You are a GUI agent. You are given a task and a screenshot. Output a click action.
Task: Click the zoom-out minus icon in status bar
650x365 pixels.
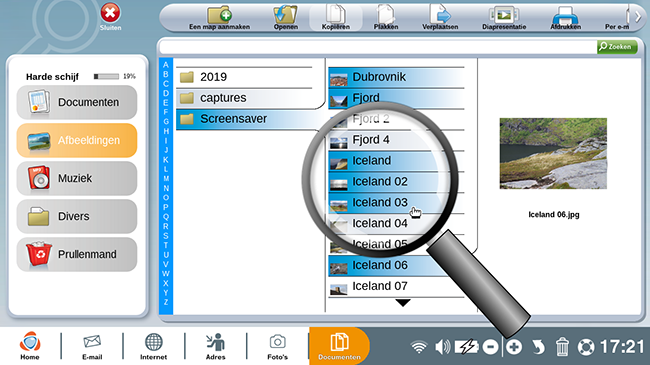click(490, 347)
